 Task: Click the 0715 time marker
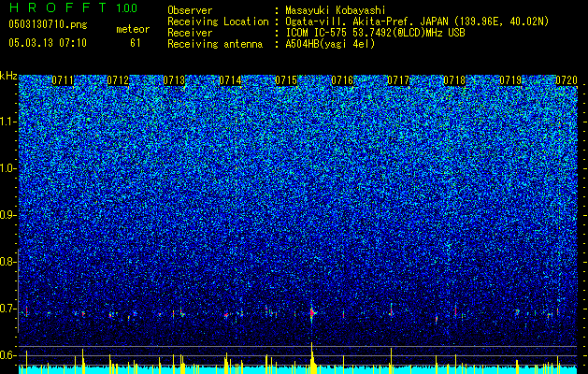click(x=286, y=80)
